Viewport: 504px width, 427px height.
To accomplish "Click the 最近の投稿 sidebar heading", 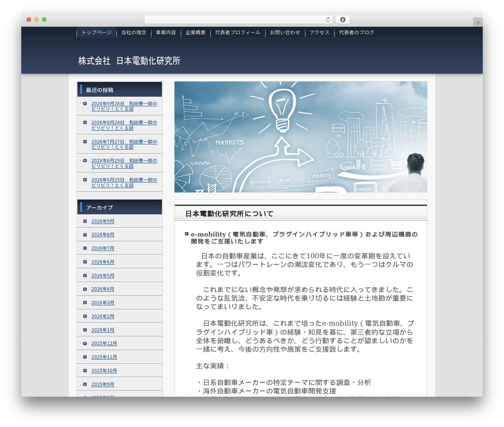I will pyautogui.click(x=100, y=90).
